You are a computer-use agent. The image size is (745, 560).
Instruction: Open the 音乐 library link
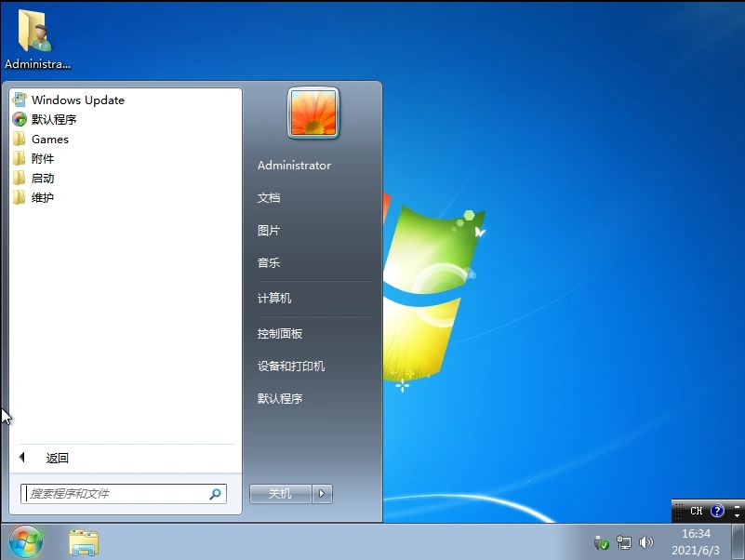point(269,262)
